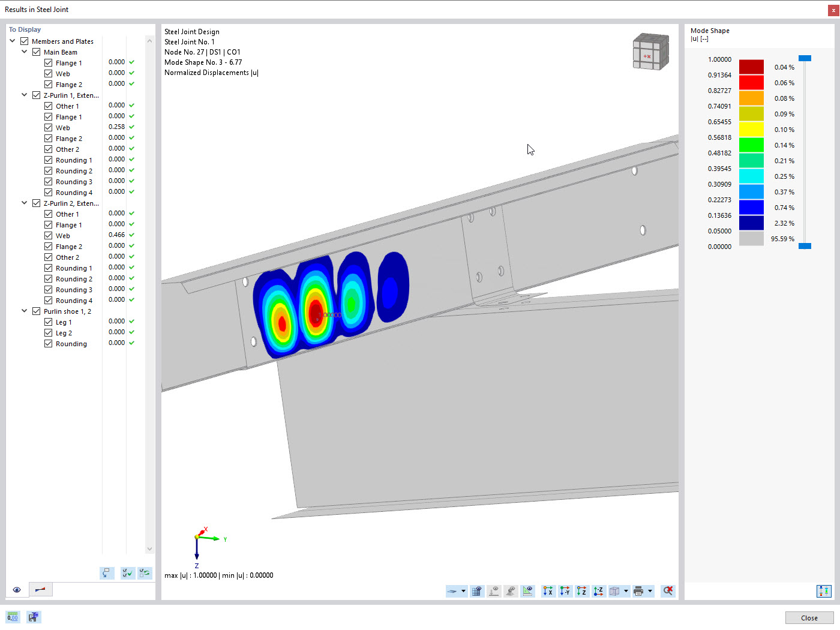
Task: Toggle the mesh grid visibility icon
Action: point(477,592)
